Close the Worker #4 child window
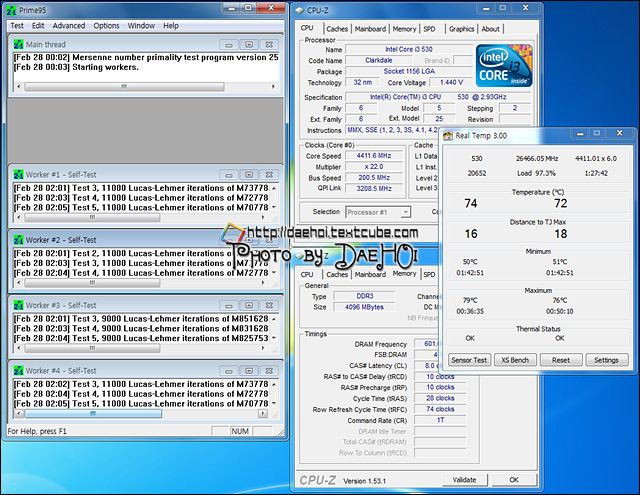Image resolution: width=640 pixels, height=495 pixels. tap(269, 371)
